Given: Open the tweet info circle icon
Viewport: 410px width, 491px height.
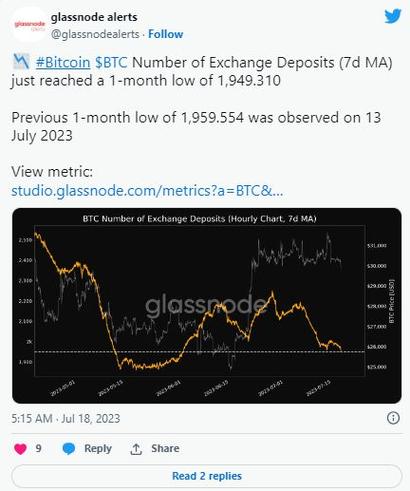Looking at the screenshot, I should tap(393, 418).
